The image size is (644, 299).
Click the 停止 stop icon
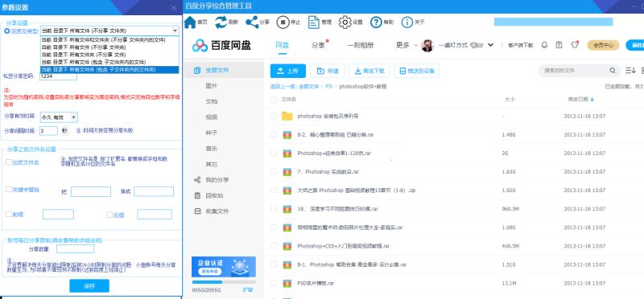pos(283,23)
